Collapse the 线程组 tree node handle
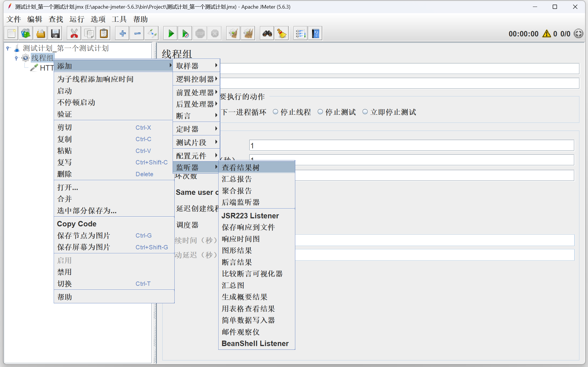588x367 pixels. coord(16,58)
